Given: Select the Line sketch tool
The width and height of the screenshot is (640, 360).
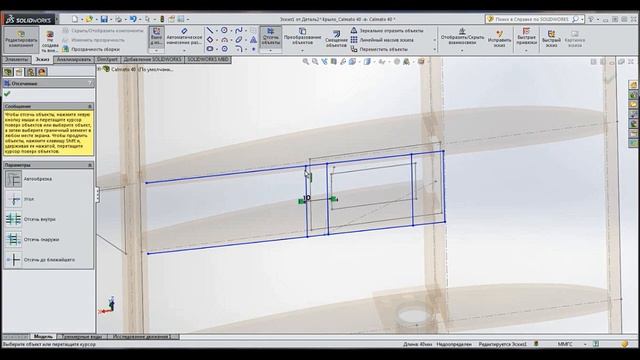Looking at the screenshot, I should (210, 31).
